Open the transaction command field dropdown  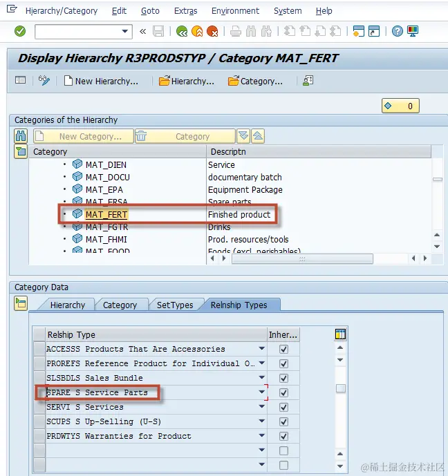(124, 31)
